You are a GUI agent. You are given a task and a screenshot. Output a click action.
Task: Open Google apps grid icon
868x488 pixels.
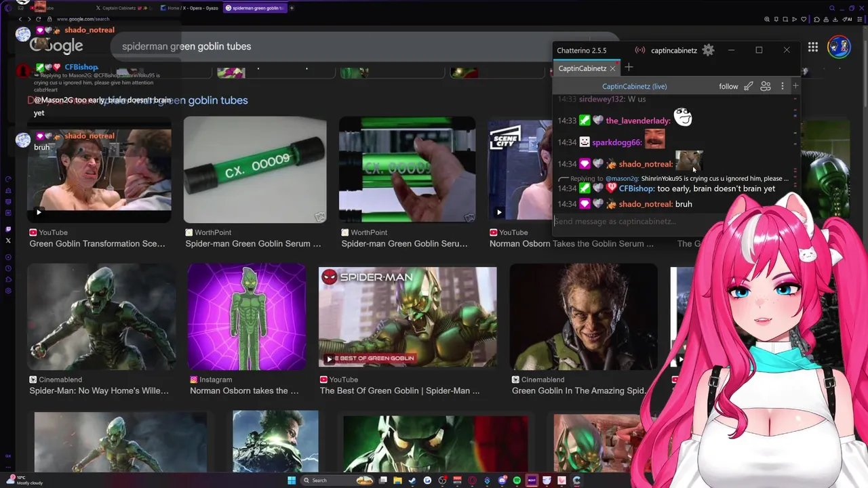pyautogui.click(x=812, y=47)
